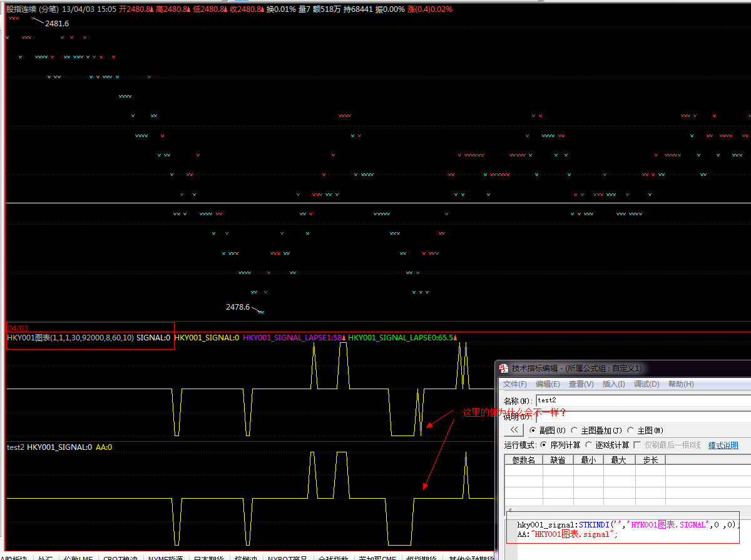751x560 pixels.
Task: Open the 调试(D) menu
Action: (646, 384)
